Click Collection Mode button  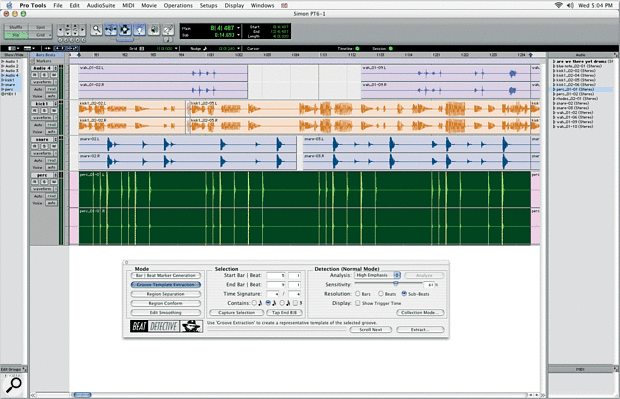[420, 312]
